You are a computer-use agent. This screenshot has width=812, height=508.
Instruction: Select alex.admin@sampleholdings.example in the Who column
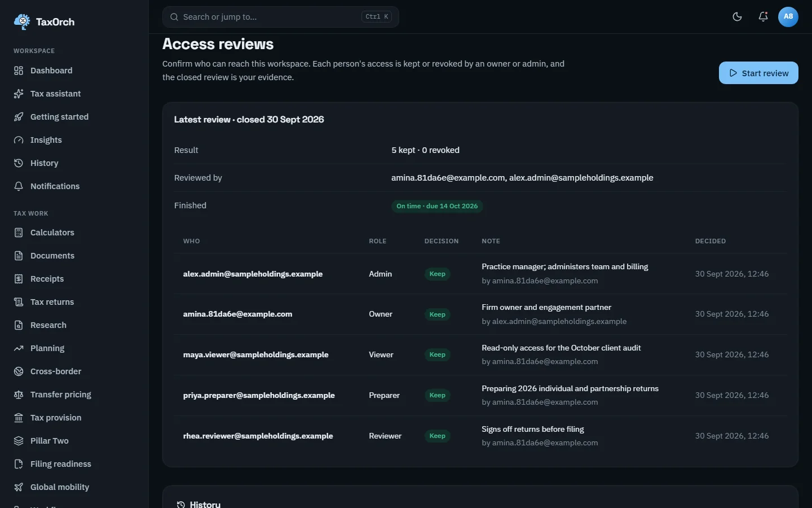[x=253, y=274]
